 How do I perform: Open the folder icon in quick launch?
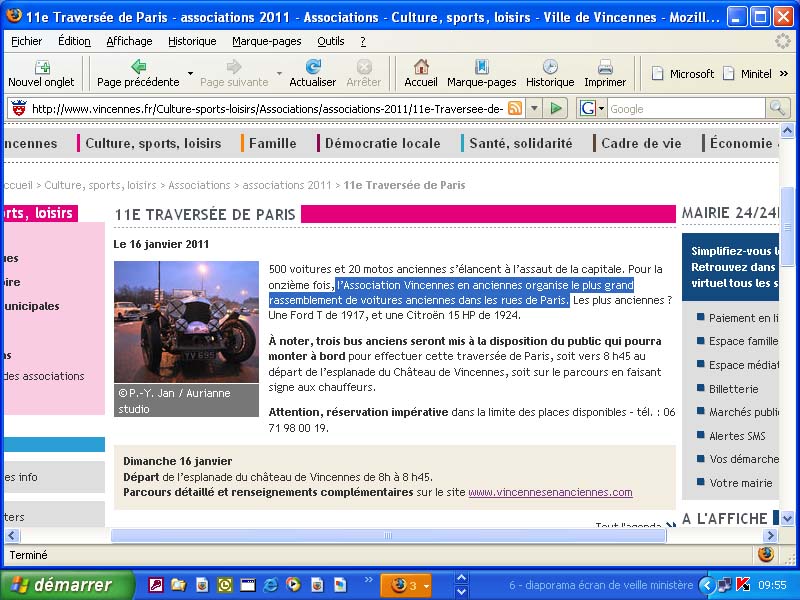178,585
